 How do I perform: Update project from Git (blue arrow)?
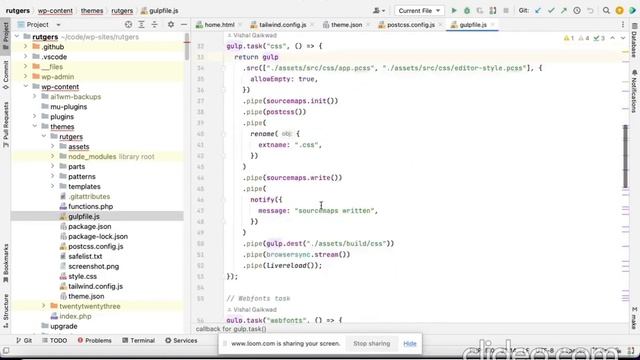click(x=538, y=11)
